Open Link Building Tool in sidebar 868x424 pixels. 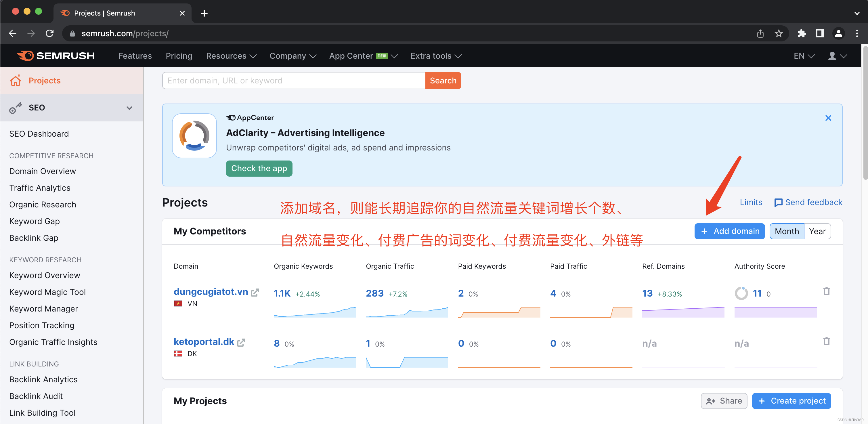click(43, 412)
